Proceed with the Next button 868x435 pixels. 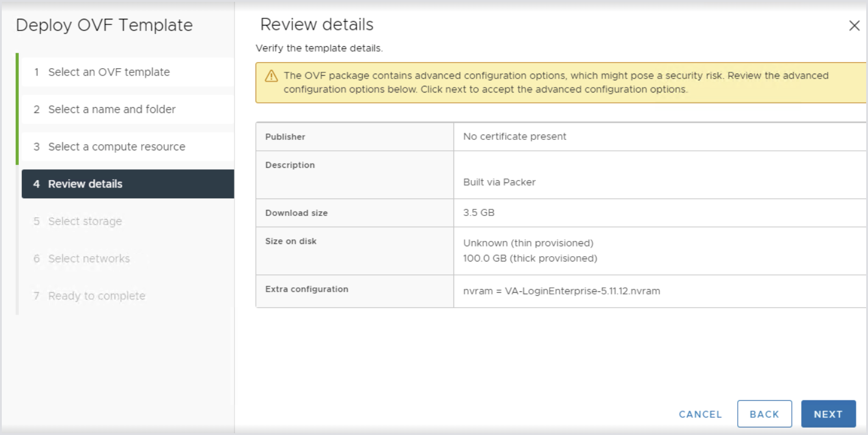click(x=828, y=414)
